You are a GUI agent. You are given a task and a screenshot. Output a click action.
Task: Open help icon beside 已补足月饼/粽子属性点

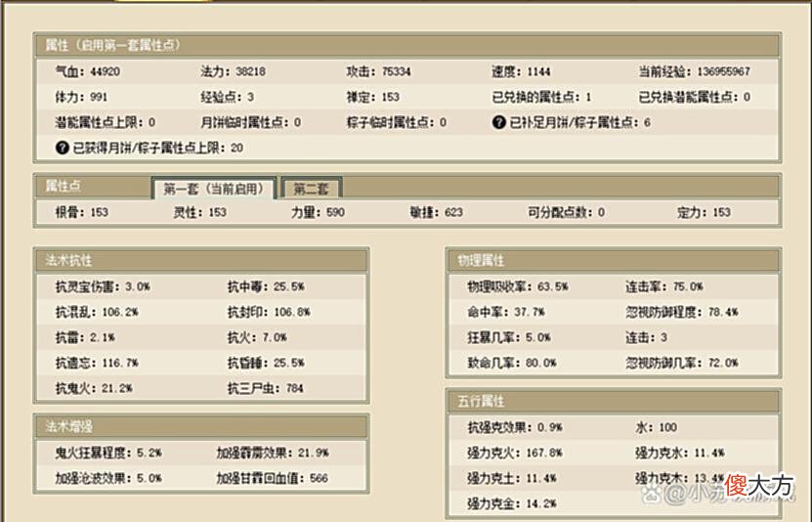point(498,122)
